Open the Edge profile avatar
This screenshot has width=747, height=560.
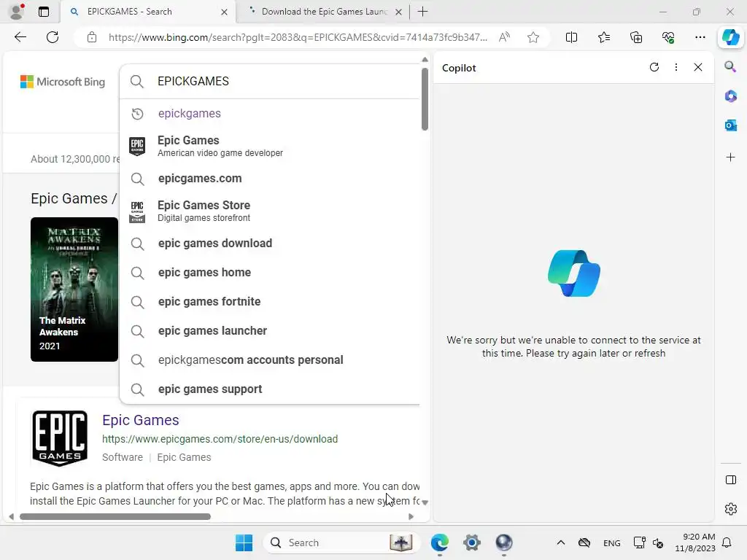click(x=17, y=12)
